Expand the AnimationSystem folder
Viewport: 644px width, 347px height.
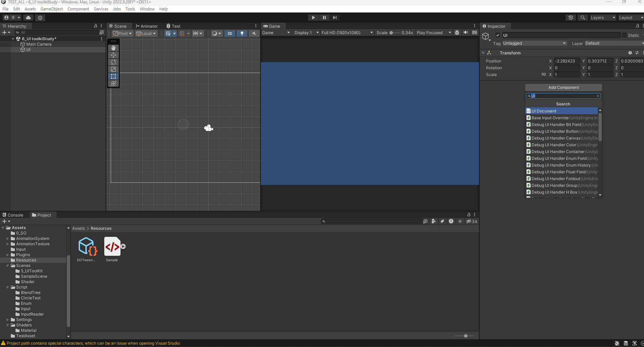[8, 239]
